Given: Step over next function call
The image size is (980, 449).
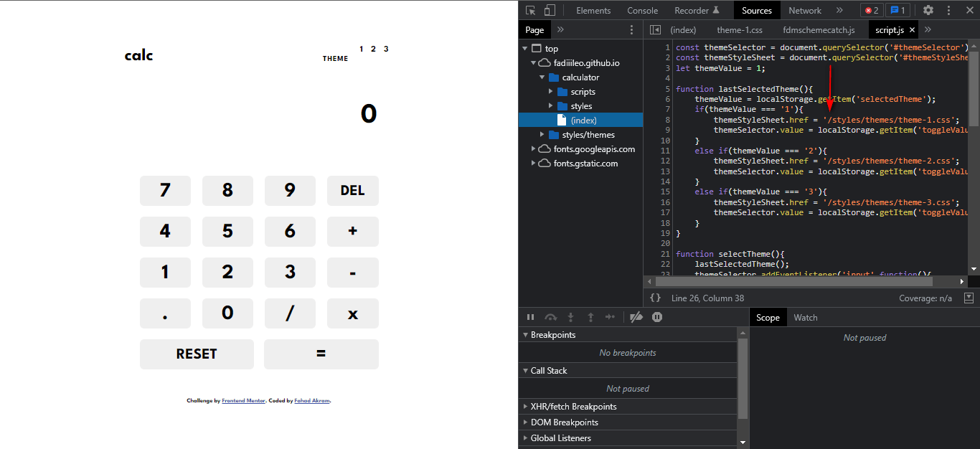Looking at the screenshot, I should tap(551, 317).
